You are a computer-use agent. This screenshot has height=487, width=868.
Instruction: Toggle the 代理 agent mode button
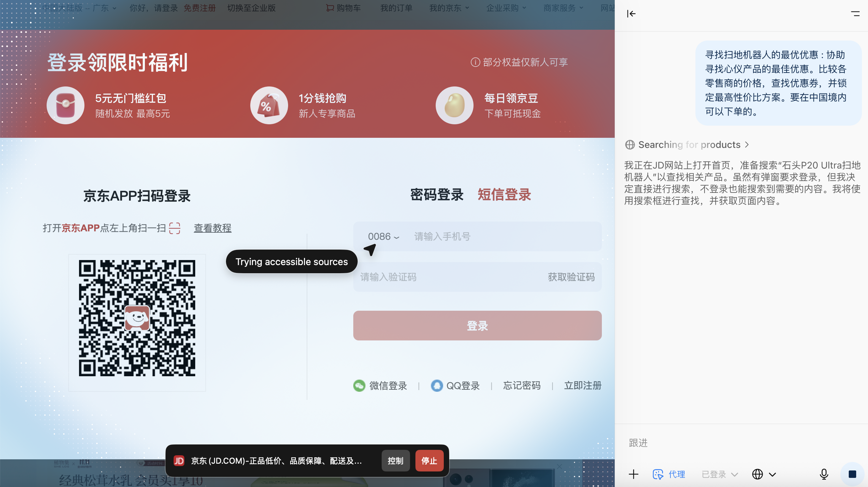coord(669,474)
